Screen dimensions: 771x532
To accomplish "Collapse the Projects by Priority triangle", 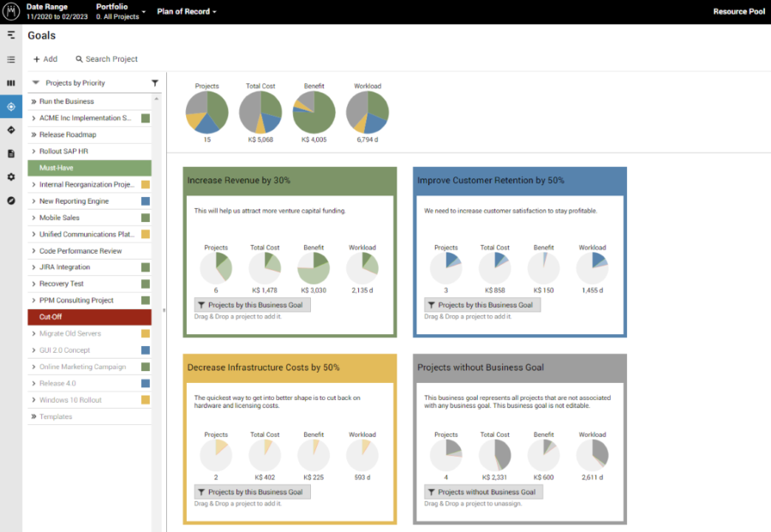I will click(35, 82).
